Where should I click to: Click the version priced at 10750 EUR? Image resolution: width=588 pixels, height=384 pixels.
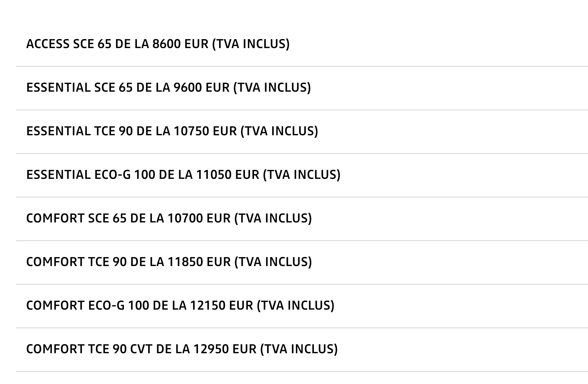172,131
